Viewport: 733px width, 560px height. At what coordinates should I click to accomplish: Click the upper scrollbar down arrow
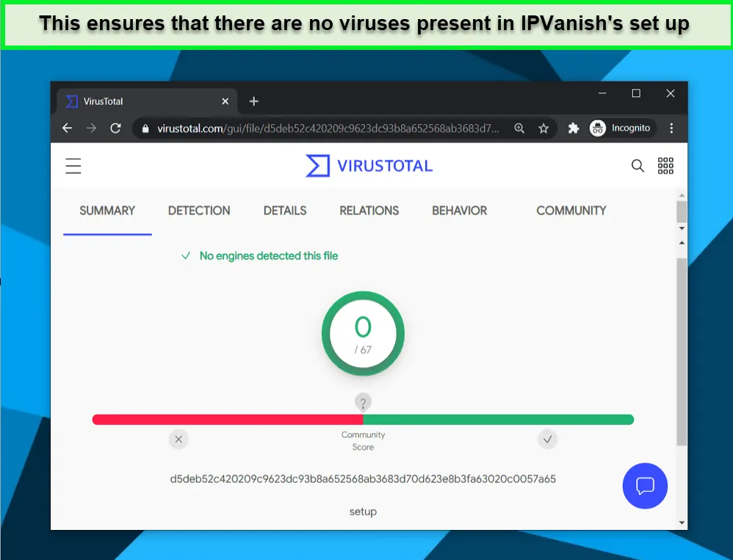(x=682, y=228)
